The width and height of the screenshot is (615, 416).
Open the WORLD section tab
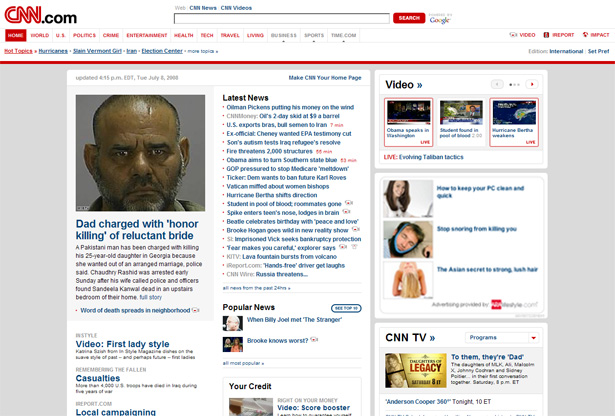40,35
